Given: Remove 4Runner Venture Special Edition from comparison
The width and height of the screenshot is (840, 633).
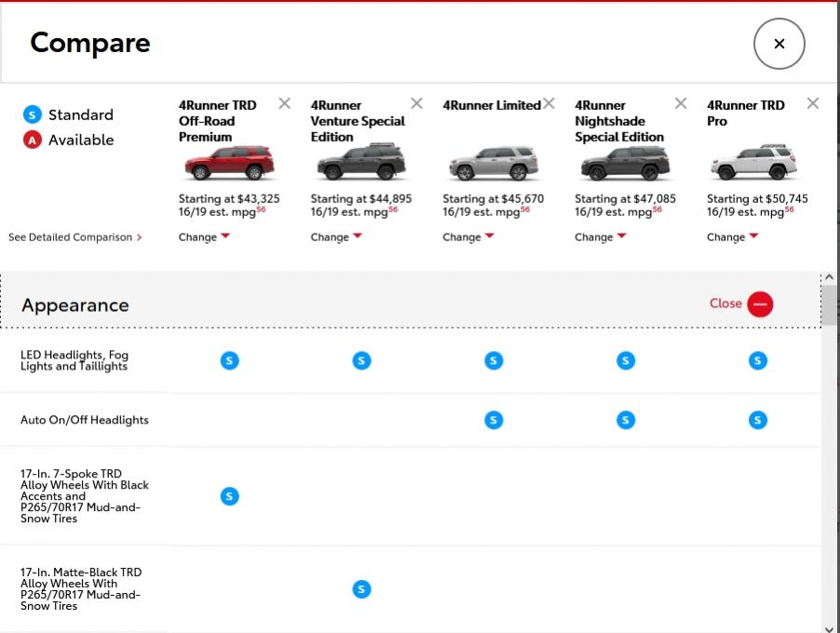Looking at the screenshot, I should click(416, 103).
